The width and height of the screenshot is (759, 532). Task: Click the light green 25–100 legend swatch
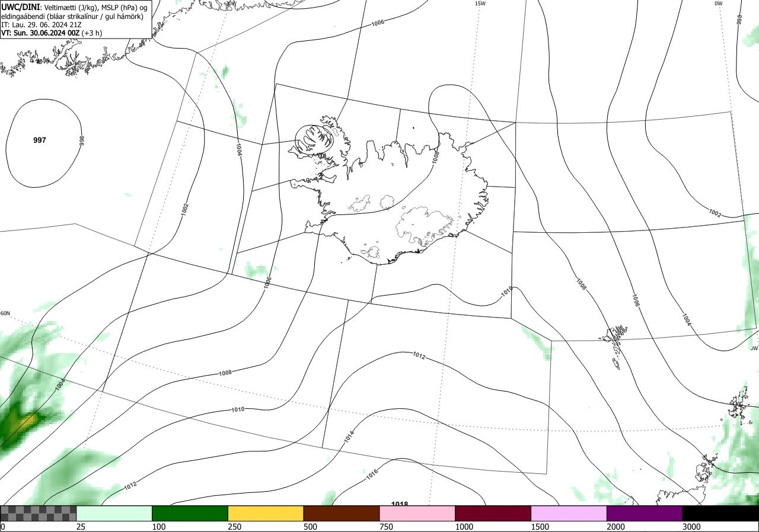pyautogui.click(x=114, y=513)
